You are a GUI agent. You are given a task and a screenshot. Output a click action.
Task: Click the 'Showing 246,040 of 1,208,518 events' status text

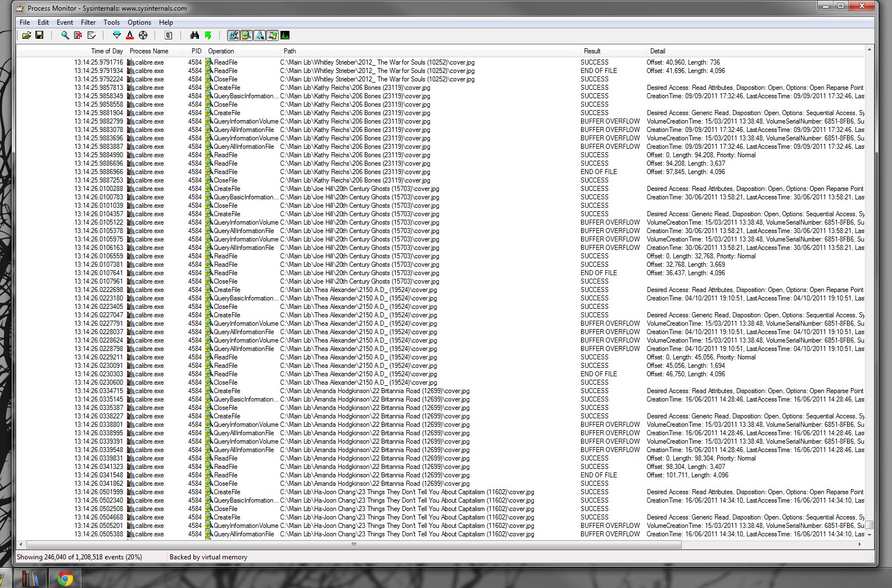pos(79,557)
